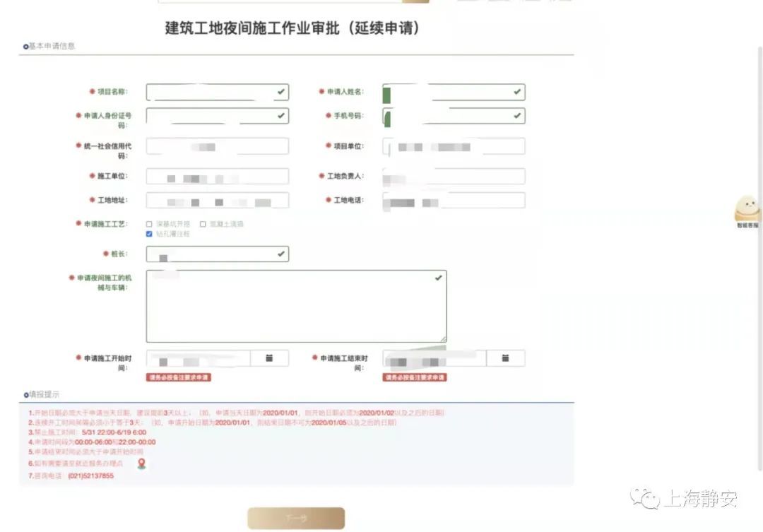Click the phone number (021)52137855
763x532 pixels.
[x=91, y=476]
